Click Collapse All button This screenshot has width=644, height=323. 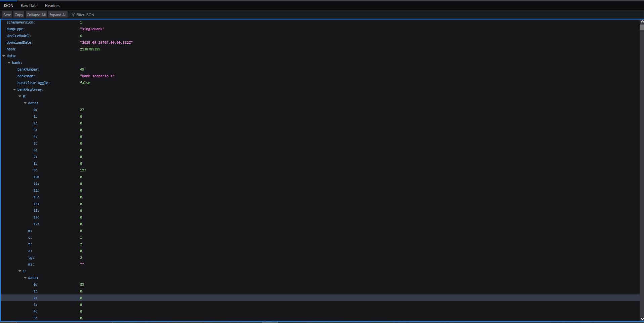click(x=36, y=14)
